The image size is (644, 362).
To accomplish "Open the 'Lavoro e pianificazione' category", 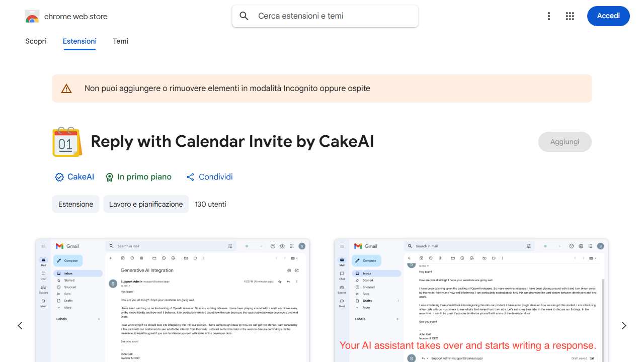I will (x=146, y=204).
